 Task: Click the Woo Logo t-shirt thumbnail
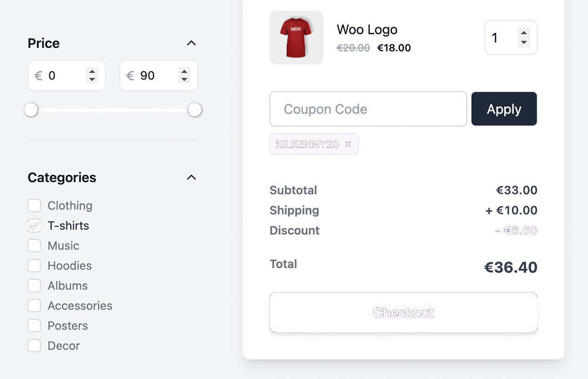click(296, 38)
